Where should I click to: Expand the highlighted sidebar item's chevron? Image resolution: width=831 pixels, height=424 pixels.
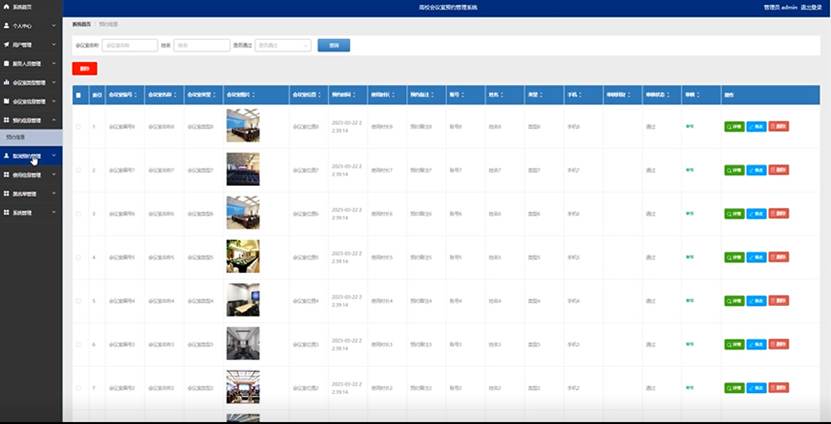(x=54, y=156)
